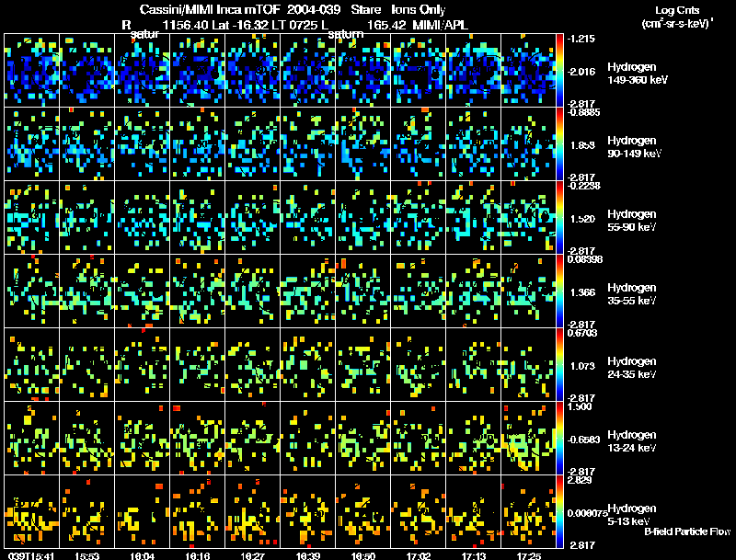The width and height of the screenshot is (736, 560).
Task: Select the 17:02 time label
Action: point(419,555)
